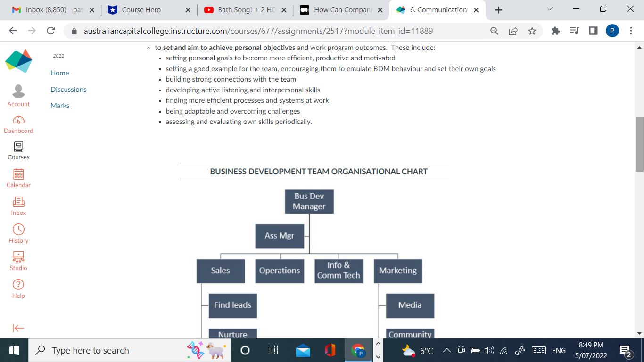Open the Chrome zoom magnifier icon
The image size is (644, 362).
point(494,31)
